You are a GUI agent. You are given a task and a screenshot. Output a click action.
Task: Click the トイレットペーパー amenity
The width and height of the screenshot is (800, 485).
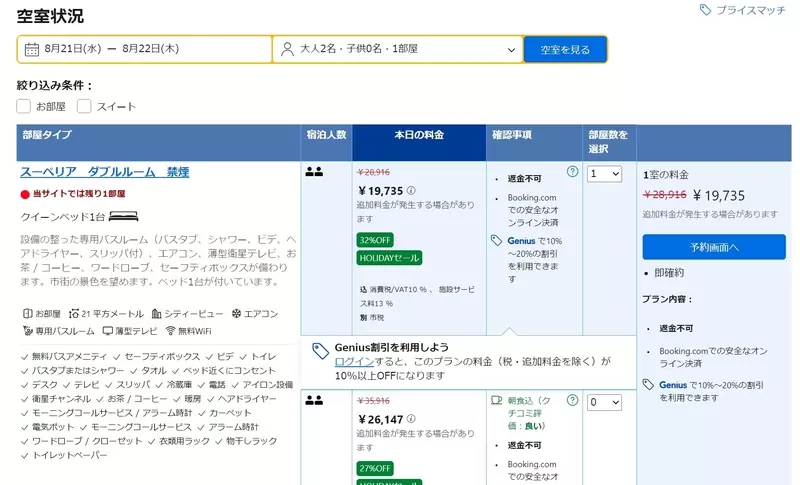pos(69,455)
